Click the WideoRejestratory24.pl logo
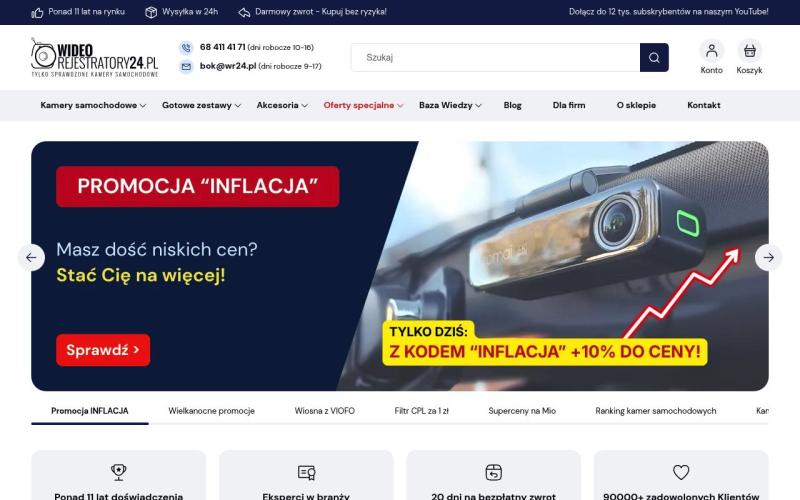 point(95,58)
